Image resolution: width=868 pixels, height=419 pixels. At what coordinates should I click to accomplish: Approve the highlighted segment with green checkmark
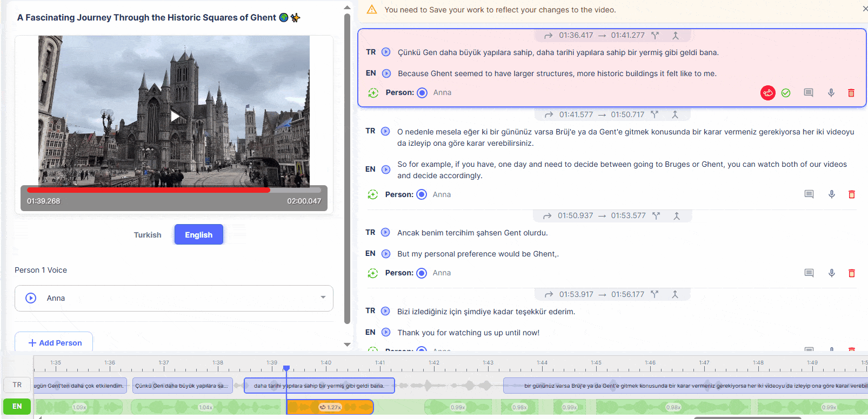(786, 93)
